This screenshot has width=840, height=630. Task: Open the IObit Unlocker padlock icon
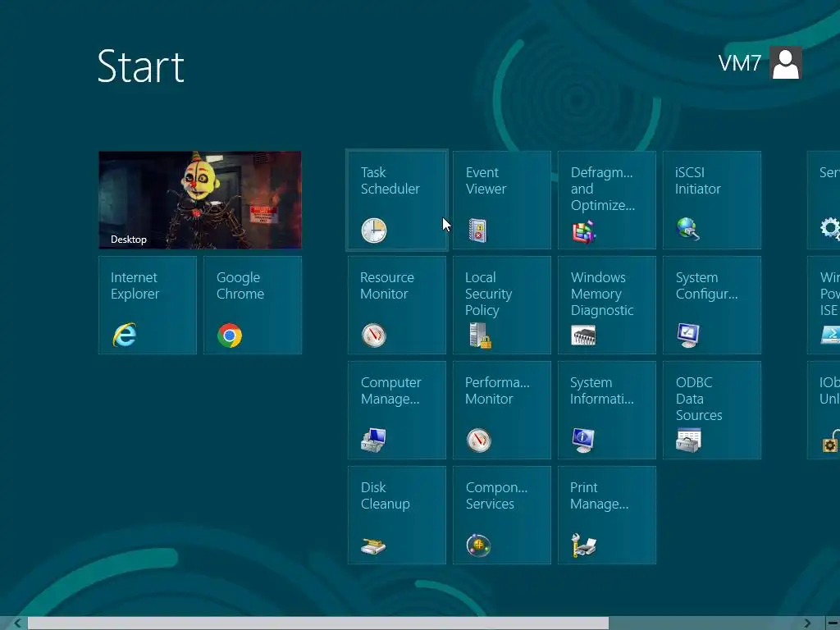click(830, 441)
